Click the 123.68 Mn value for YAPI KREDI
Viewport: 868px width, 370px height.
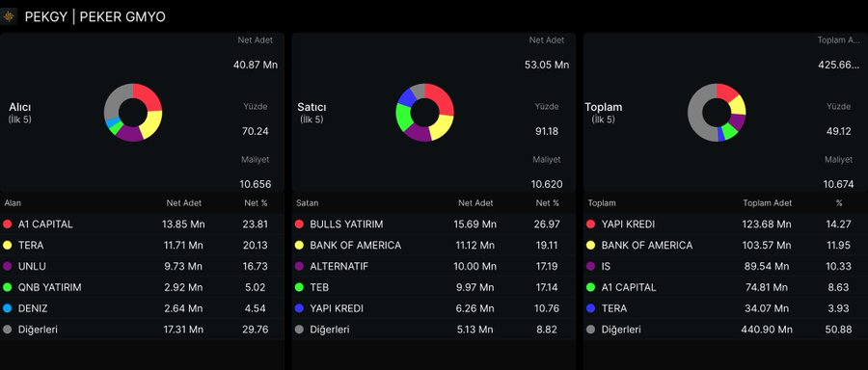[768, 225]
